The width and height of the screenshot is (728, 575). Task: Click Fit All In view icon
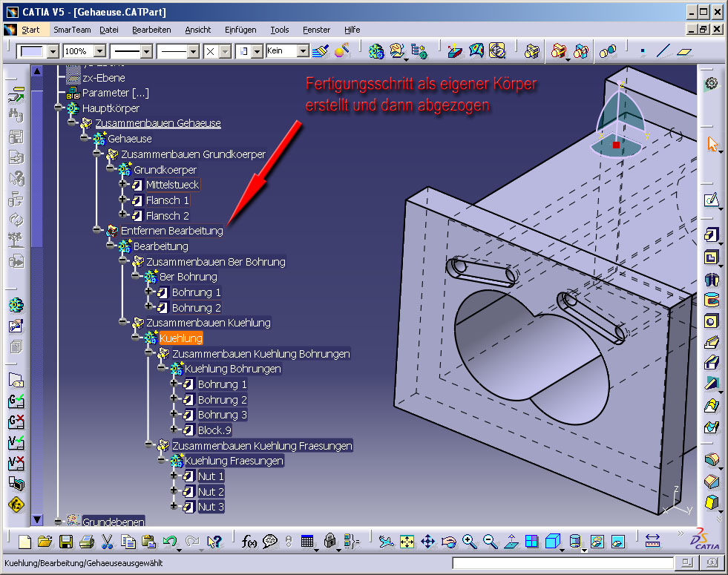tap(407, 542)
